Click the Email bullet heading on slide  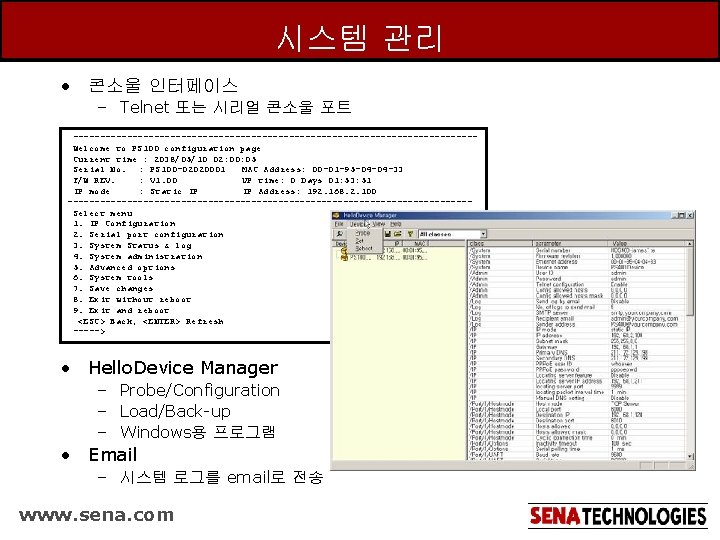point(113,455)
